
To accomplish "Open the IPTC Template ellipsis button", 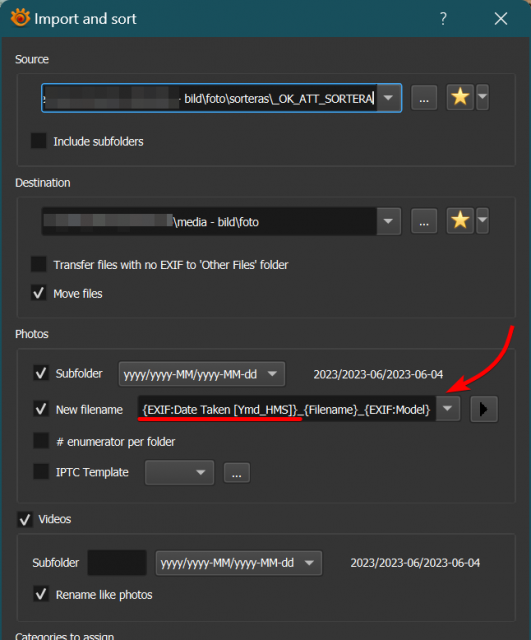I will [237, 473].
